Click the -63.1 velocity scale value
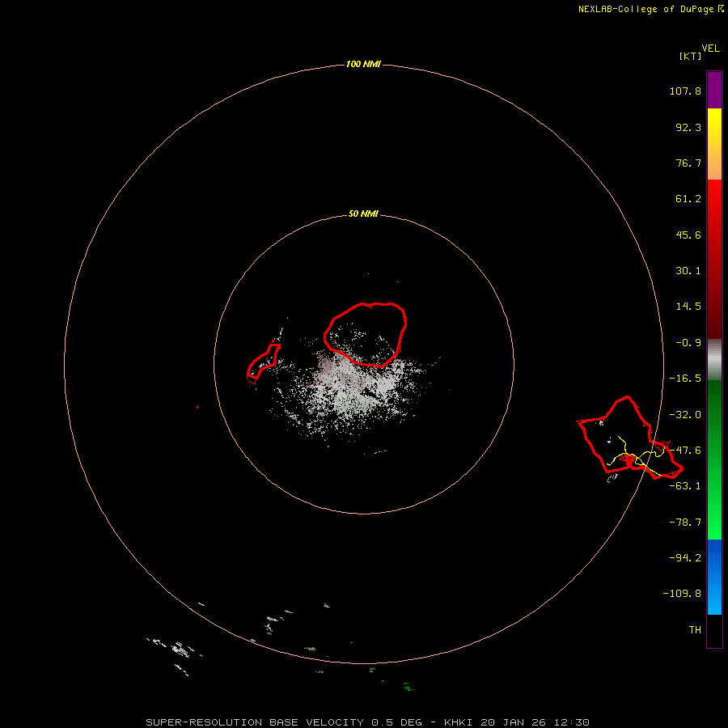The width and height of the screenshot is (728, 728). [685, 486]
